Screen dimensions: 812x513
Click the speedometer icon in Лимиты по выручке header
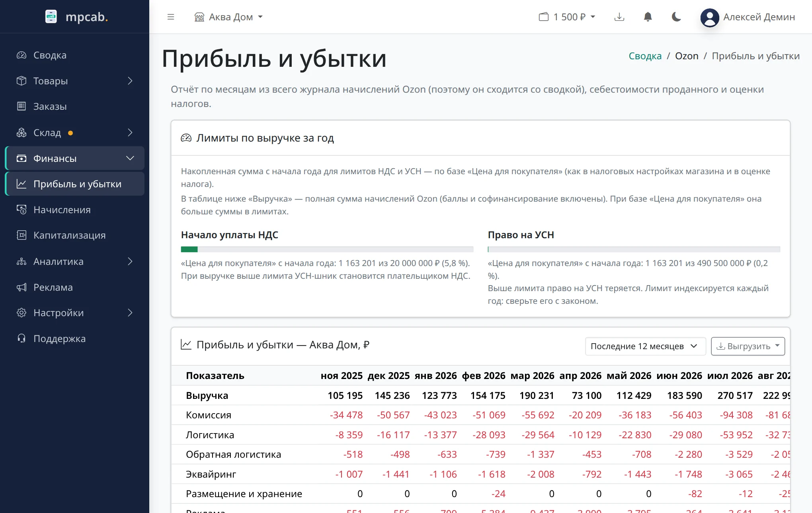click(186, 138)
